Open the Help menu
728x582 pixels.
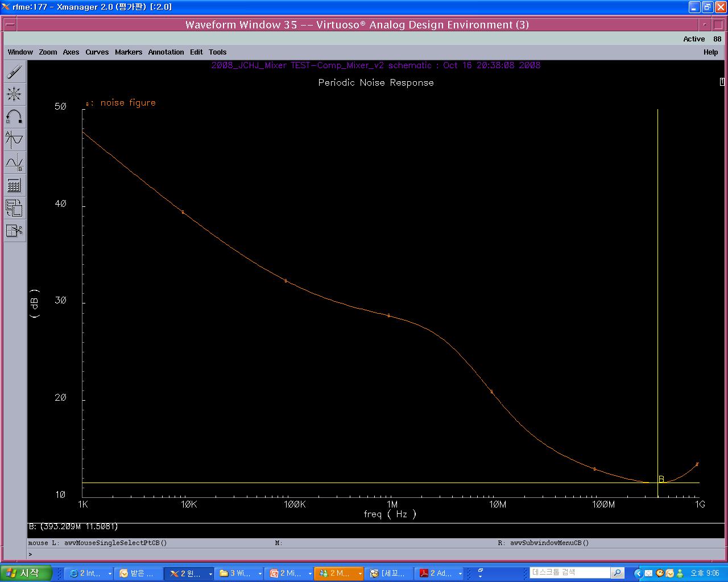(x=710, y=52)
